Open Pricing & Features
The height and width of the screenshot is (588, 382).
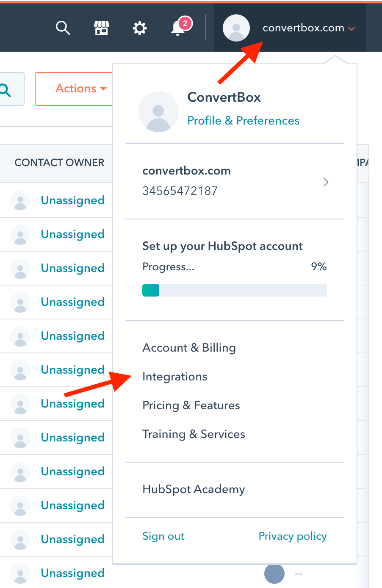point(191,405)
